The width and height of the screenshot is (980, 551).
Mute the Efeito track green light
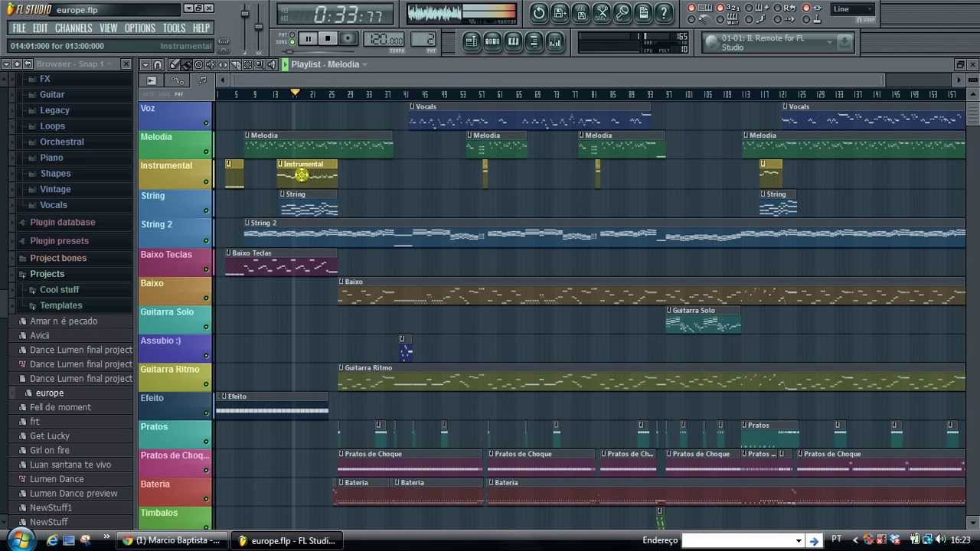coord(206,413)
